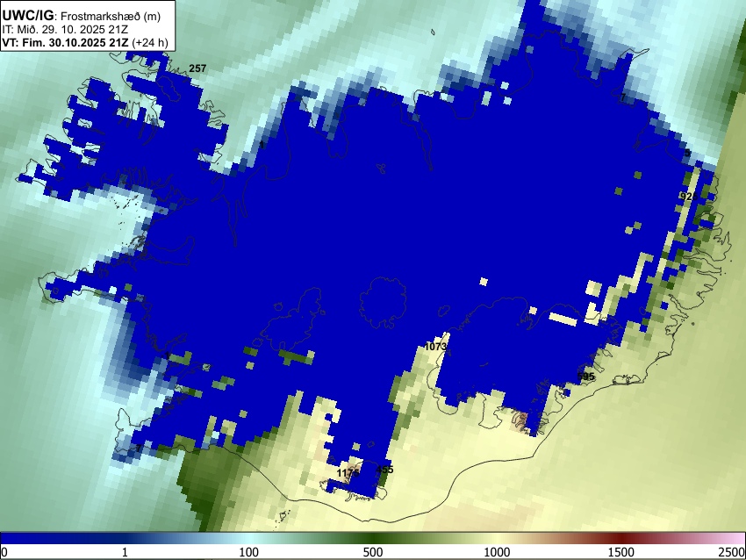Click the 455 map value label

point(384,470)
